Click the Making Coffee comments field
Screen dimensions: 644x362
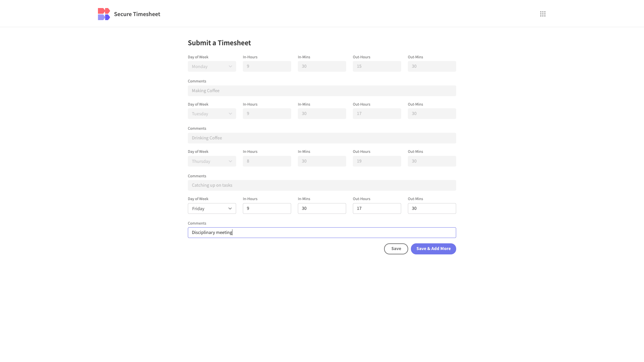click(x=322, y=91)
